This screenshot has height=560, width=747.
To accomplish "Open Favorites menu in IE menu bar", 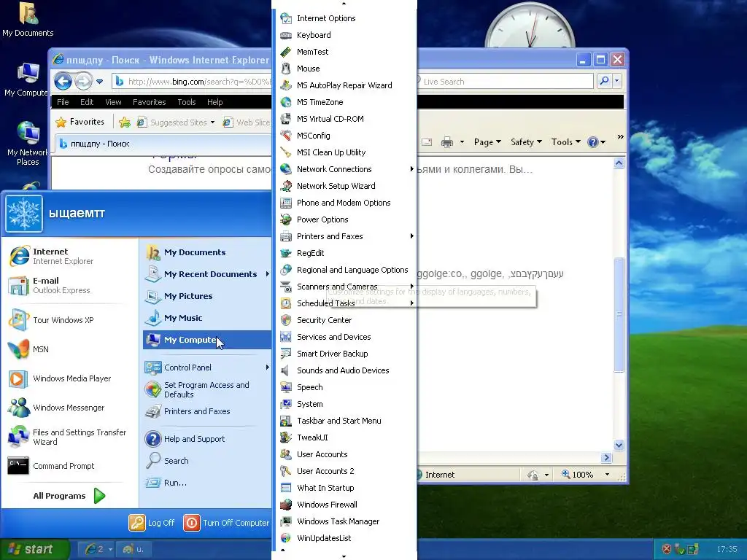I will tap(149, 102).
